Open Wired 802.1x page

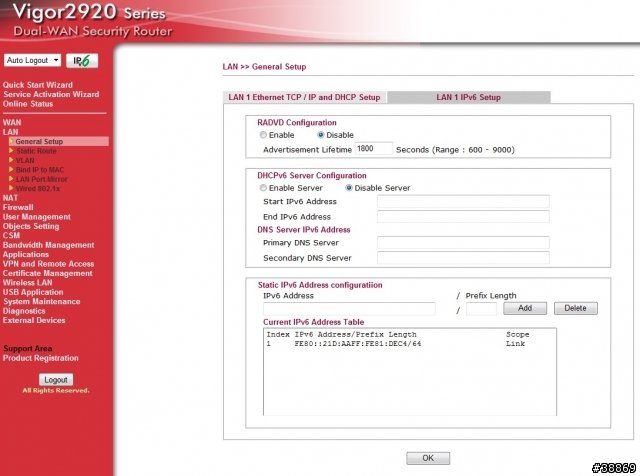(x=38, y=189)
